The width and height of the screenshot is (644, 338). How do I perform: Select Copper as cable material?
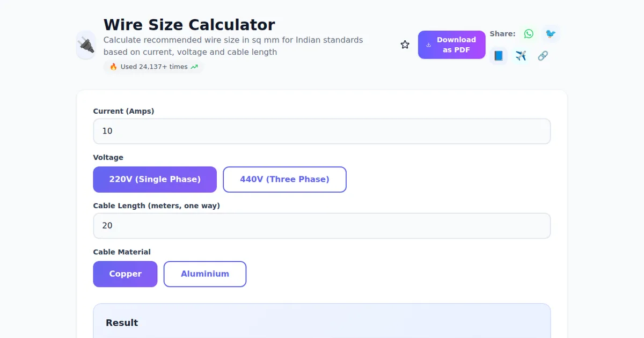[125, 274]
